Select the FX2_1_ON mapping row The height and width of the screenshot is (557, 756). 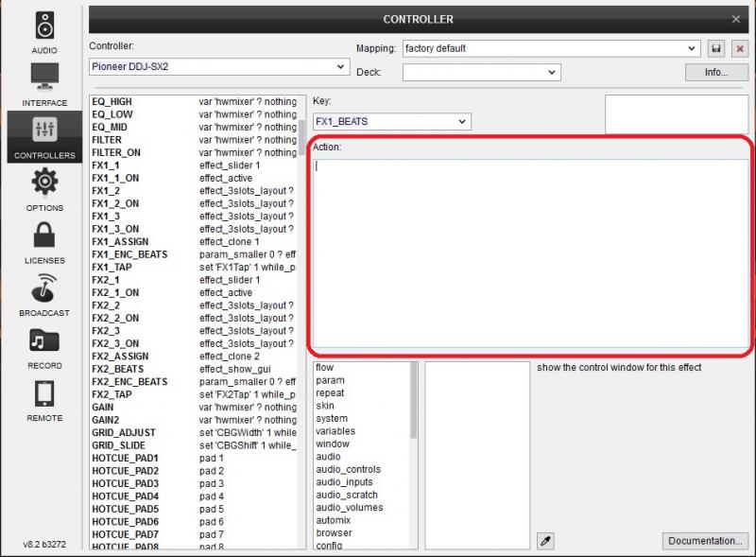tap(195, 292)
